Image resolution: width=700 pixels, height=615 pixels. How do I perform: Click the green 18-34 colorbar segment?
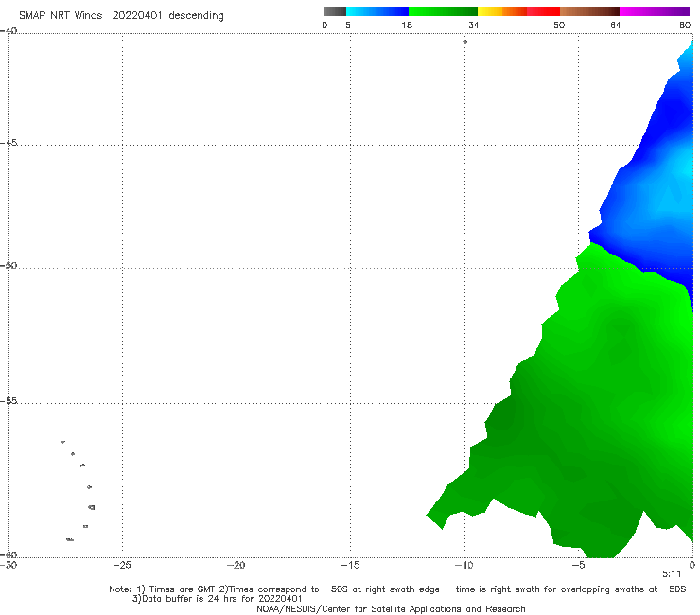pyautogui.click(x=443, y=11)
